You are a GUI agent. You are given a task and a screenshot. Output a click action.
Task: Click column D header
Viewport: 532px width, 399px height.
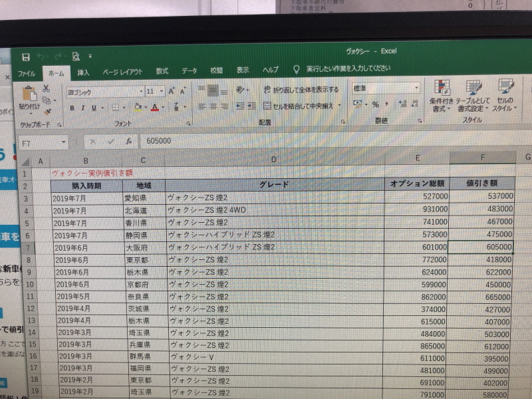pyautogui.click(x=274, y=160)
